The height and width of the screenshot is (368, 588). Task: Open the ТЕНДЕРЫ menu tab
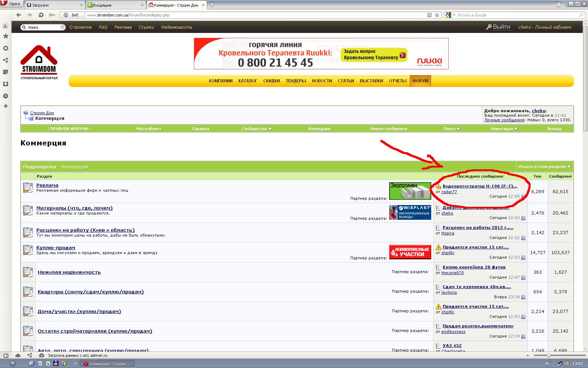[296, 81]
